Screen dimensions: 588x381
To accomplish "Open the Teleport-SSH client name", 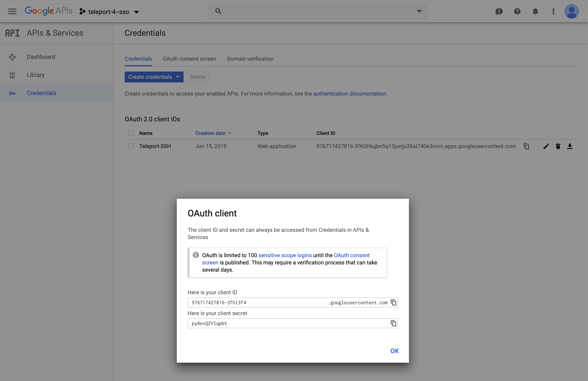I will (x=155, y=146).
